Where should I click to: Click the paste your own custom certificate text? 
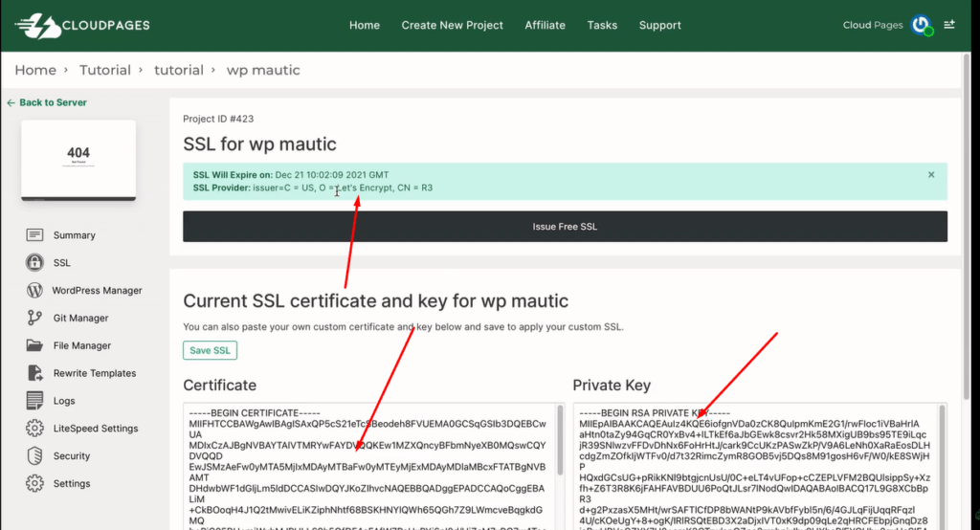click(403, 327)
